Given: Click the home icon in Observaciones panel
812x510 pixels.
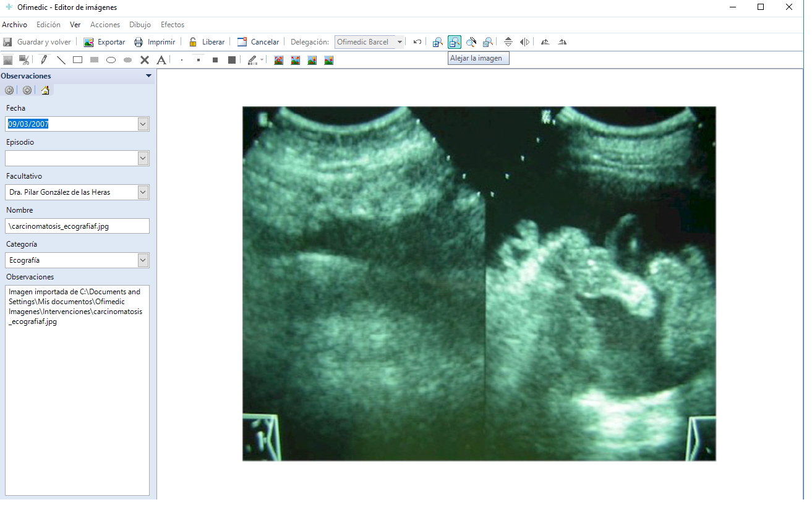Looking at the screenshot, I should pos(45,90).
